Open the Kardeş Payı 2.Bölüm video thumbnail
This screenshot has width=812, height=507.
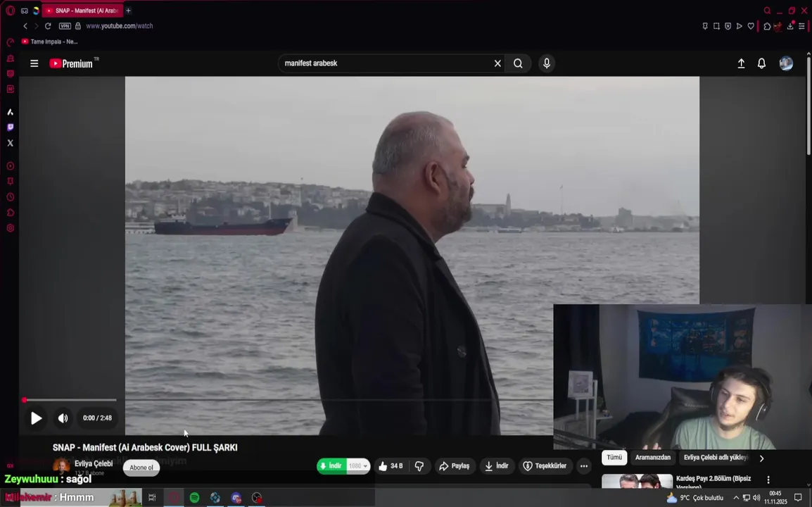tap(637, 481)
